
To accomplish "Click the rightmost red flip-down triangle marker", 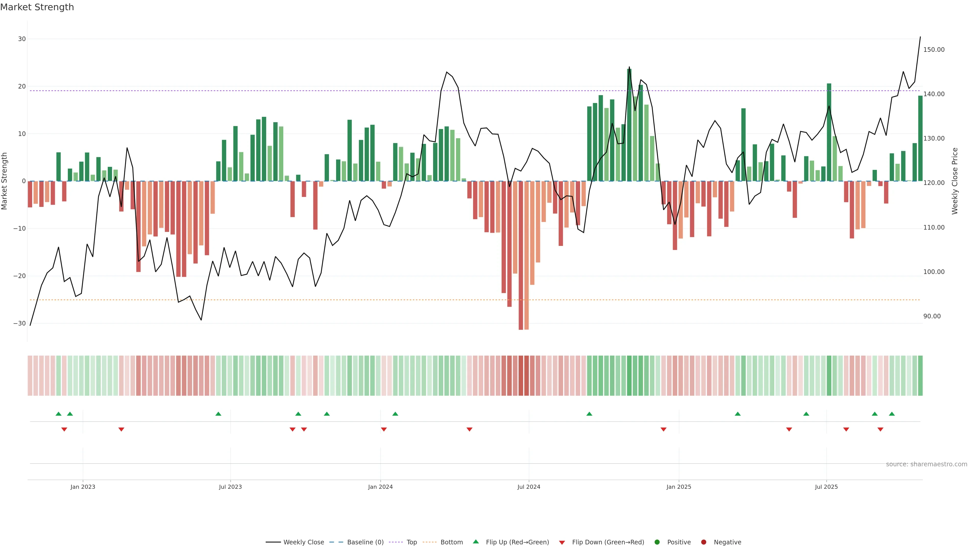I will [880, 429].
